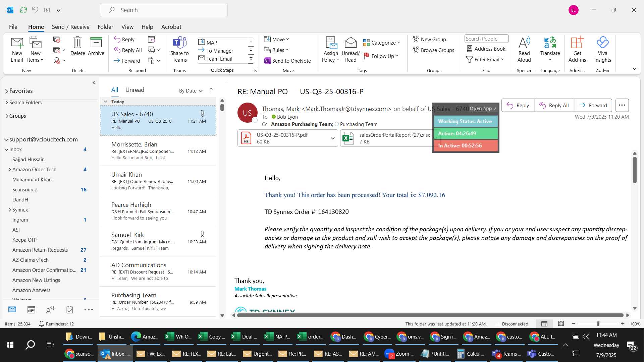Show All messages filter
Screen dimensions: 644x362
coord(114,90)
